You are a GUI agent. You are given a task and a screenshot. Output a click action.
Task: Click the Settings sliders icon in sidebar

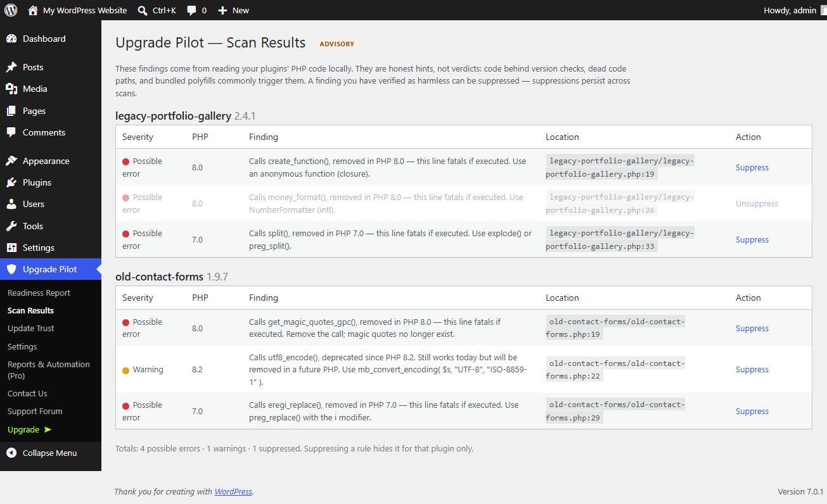click(11, 248)
